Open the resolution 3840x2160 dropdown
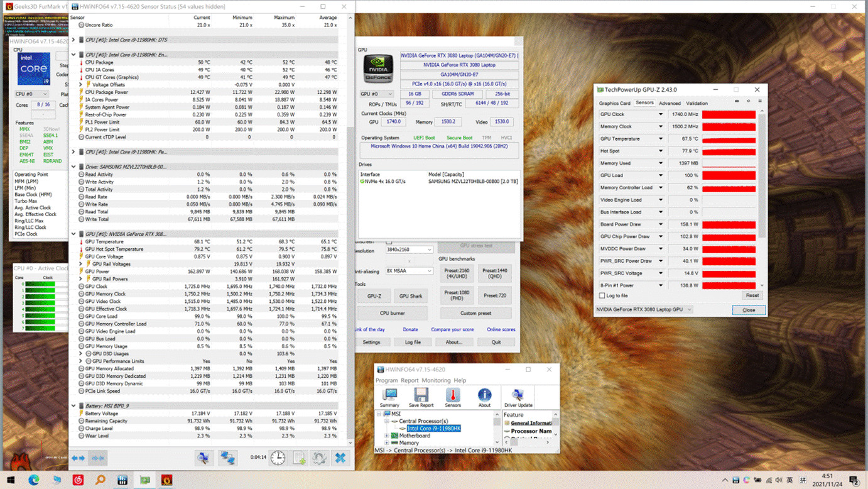The width and height of the screenshot is (868, 489). pos(409,250)
